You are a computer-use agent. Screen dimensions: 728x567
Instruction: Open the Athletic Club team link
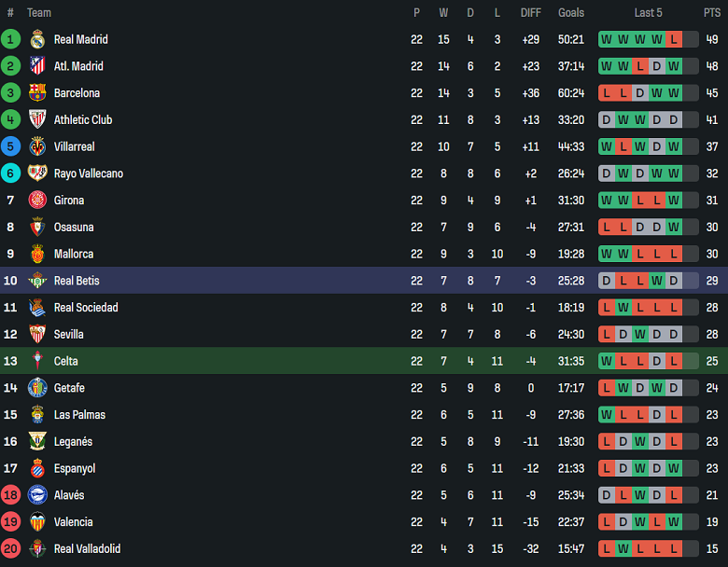coord(83,120)
